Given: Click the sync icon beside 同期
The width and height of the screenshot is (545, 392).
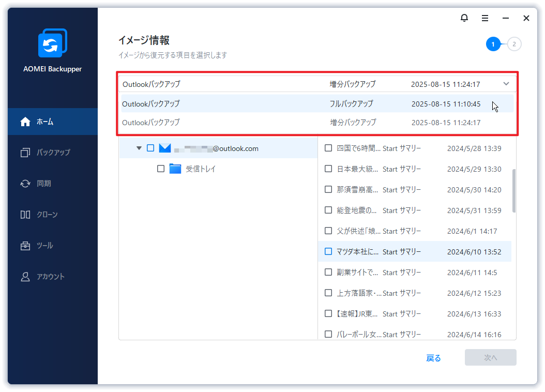Looking at the screenshot, I should click(25, 183).
